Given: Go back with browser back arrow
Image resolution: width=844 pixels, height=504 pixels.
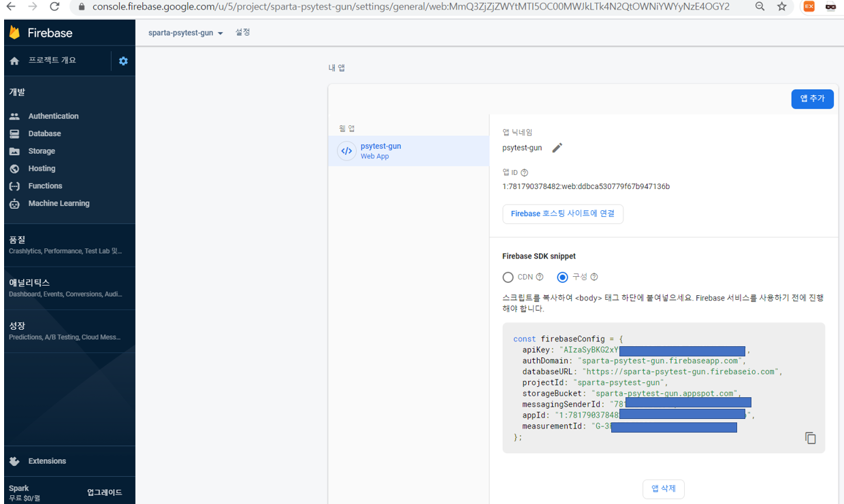Looking at the screenshot, I should click(x=12, y=7).
